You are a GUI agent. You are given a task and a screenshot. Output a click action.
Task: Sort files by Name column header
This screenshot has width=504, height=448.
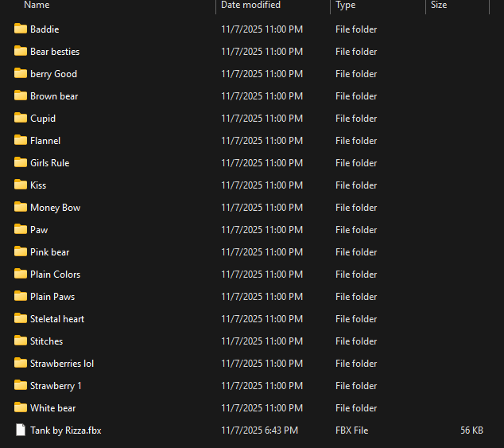pos(37,5)
